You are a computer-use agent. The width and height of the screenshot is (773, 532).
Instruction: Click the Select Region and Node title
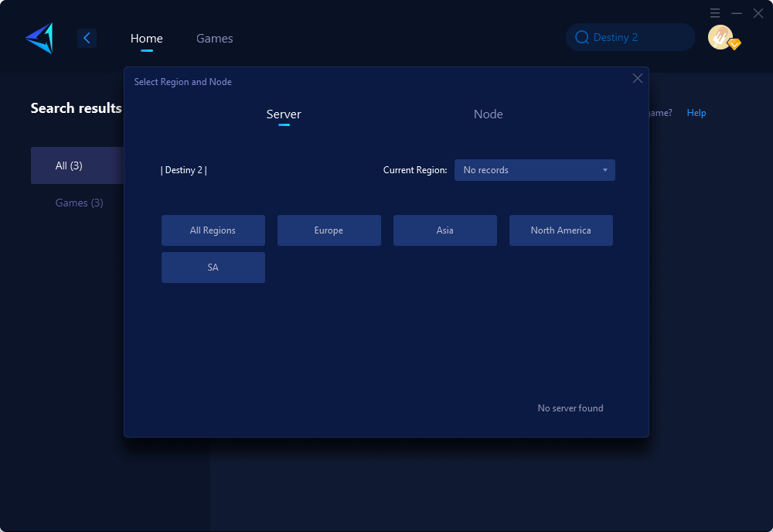point(183,82)
